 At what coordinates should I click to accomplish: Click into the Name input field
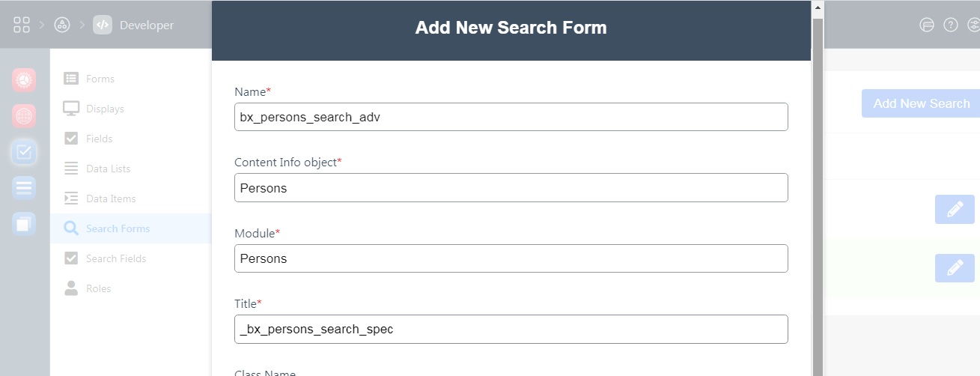point(511,117)
